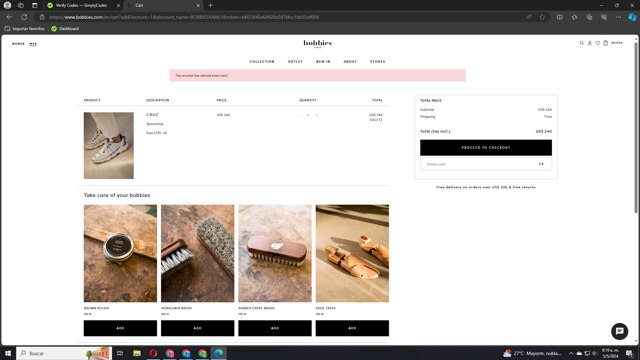
Task: Launch Opera from the taskbar
Action: coord(153,353)
